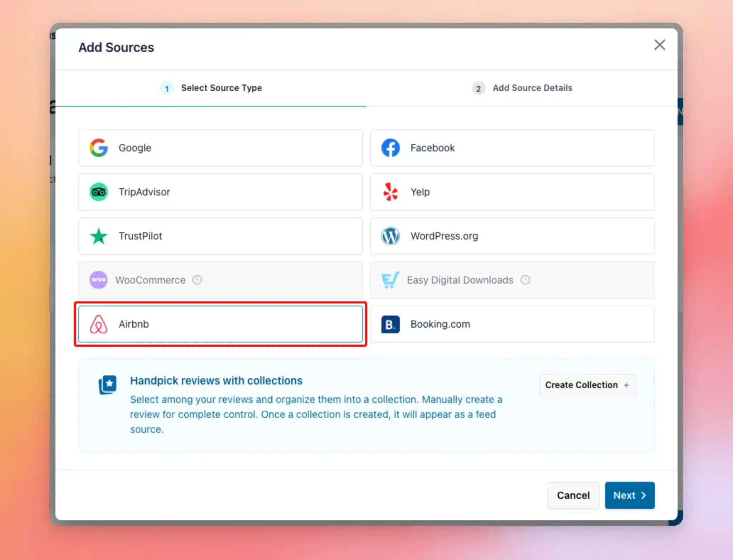The height and width of the screenshot is (560, 733).
Task: Click the Create Collection button
Action: click(x=587, y=385)
